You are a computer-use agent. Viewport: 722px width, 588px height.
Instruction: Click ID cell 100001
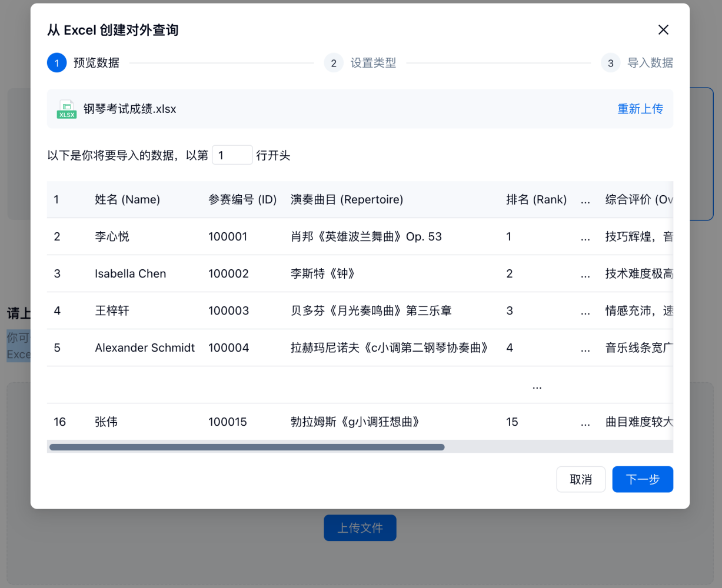point(228,236)
